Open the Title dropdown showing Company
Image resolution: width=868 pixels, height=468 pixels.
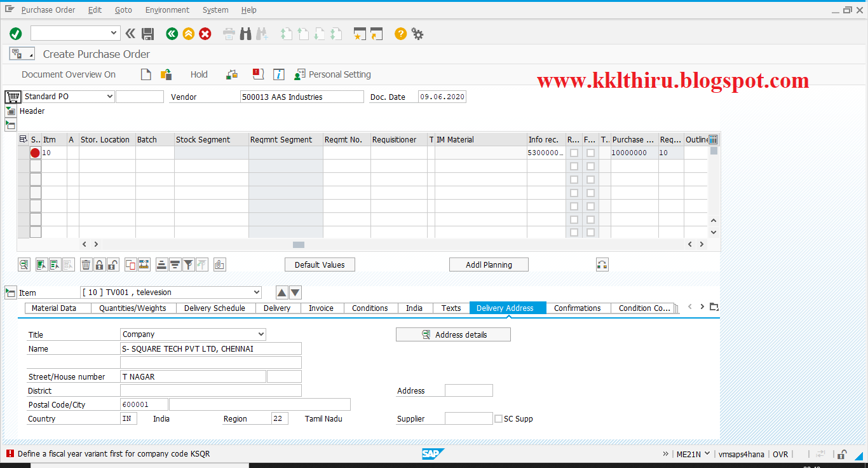point(261,334)
